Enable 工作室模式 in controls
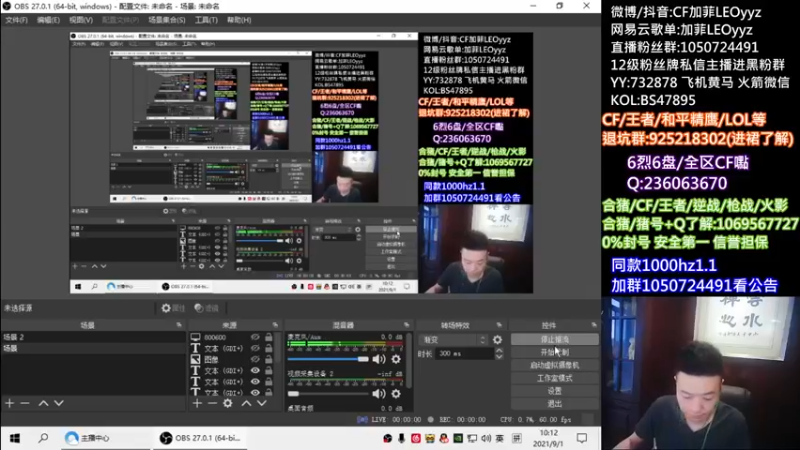Image resolution: width=800 pixels, height=450 pixels. pyautogui.click(x=555, y=378)
